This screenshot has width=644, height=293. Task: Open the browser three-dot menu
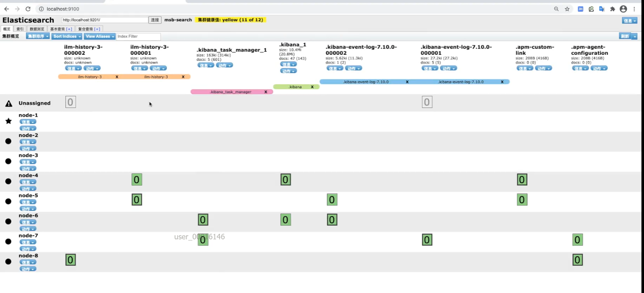(634, 9)
